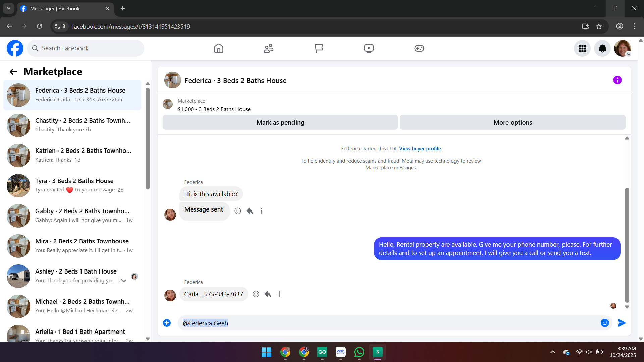644x362 pixels.
Task: Click Mark as pending button
Action: point(280,122)
